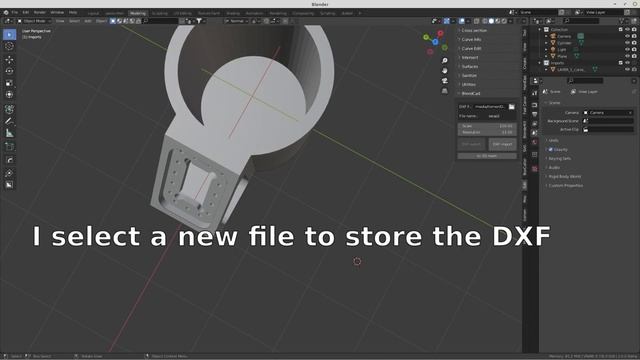The height and width of the screenshot is (360, 640).
Task: Expand the Curve Info panel
Action: pos(471,39)
